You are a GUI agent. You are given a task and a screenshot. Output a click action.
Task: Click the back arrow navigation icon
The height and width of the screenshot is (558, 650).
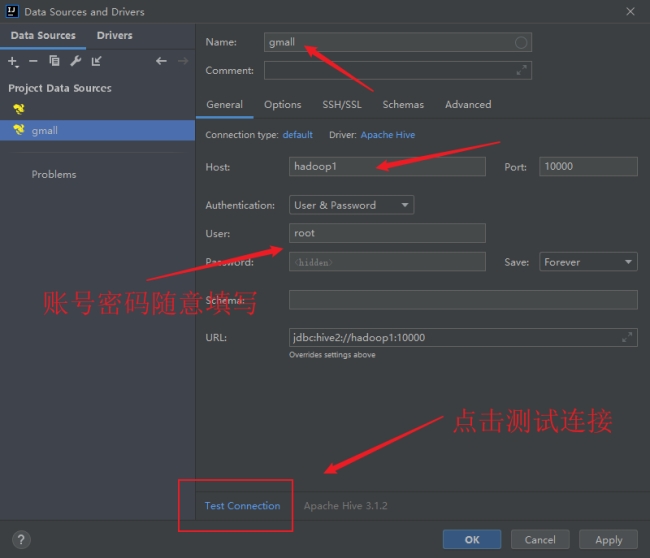tap(161, 62)
